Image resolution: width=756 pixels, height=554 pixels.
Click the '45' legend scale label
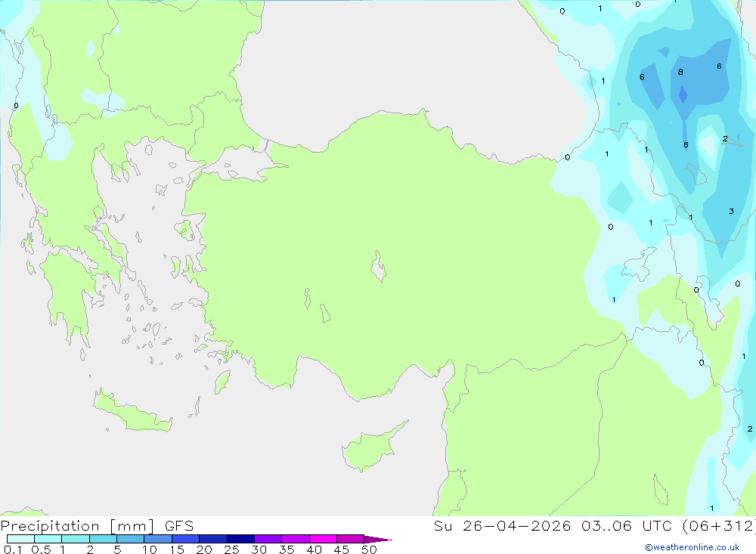(342, 549)
